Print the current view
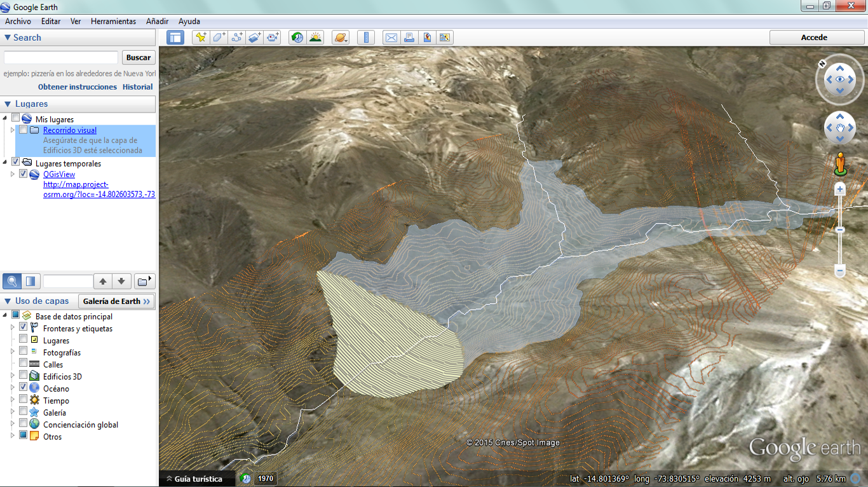Viewport: 868px width, 487px height. click(409, 38)
